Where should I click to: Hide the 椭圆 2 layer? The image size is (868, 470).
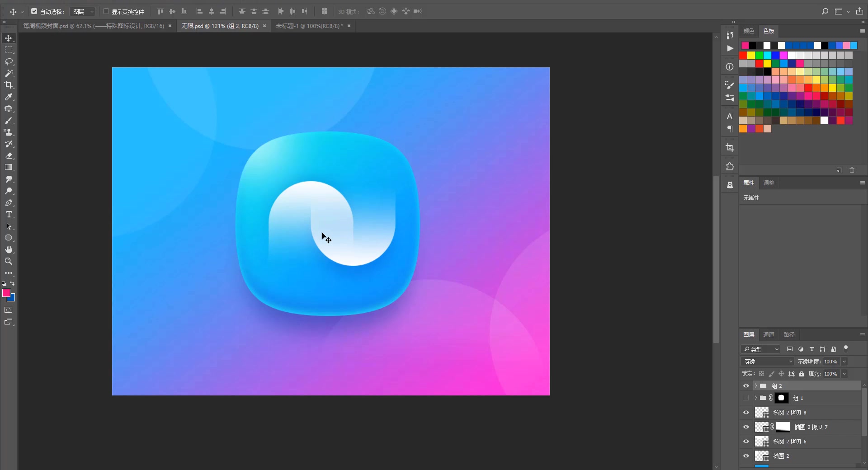tap(746, 456)
